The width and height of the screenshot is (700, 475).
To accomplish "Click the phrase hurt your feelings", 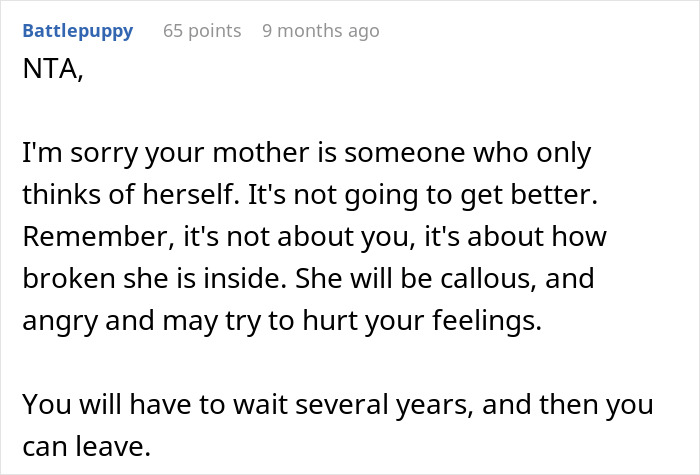I will [x=422, y=321].
